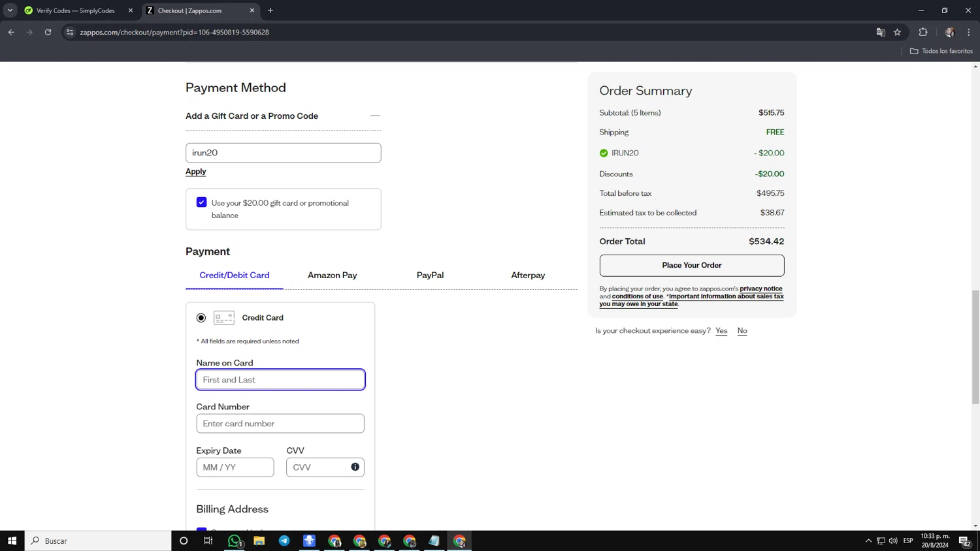Image resolution: width=980 pixels, height=551 pixels.
Task: Uncheck the $20.00 gift card balance checkbox
Action: pyautogui.click(x=202, y=202)
